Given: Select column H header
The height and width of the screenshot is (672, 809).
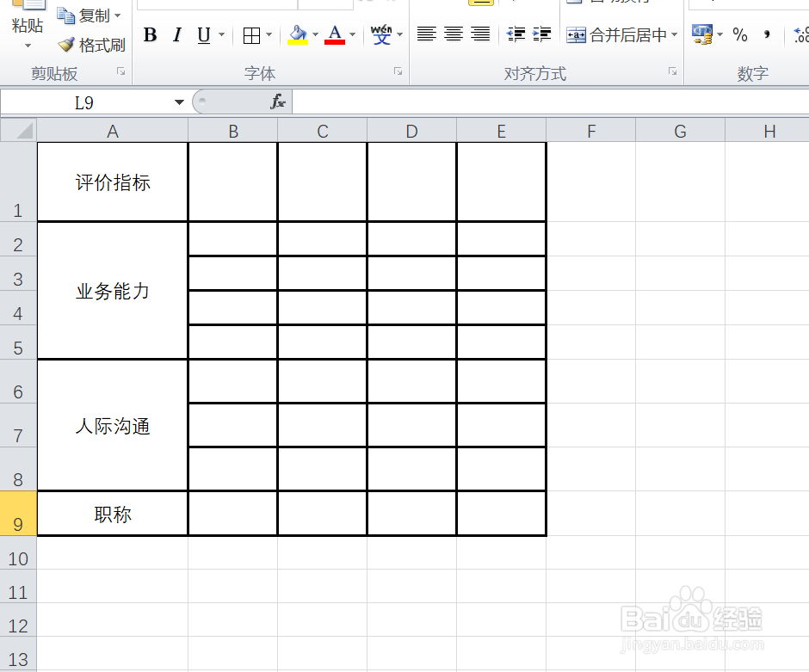Looking at the screenshot, I should [x=768, y=131].
